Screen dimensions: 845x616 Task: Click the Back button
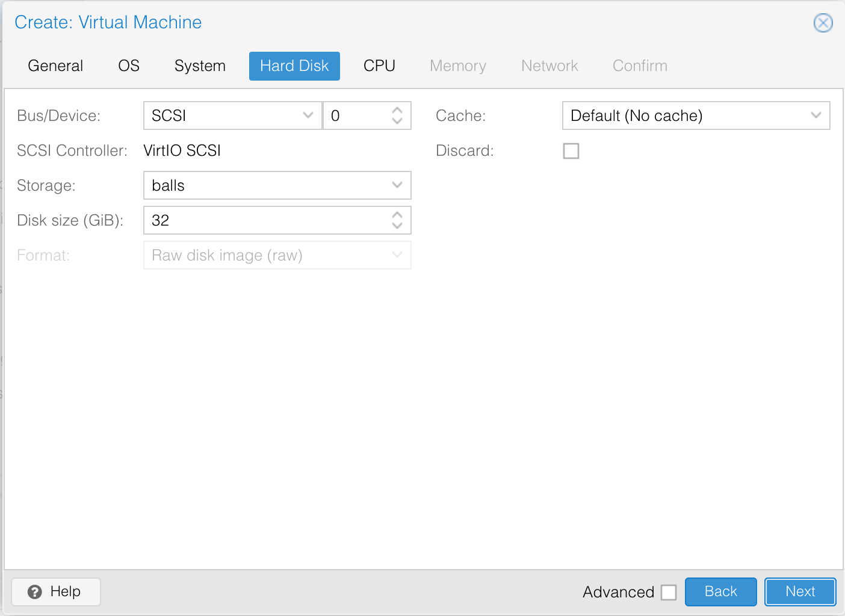pos(720,591)
